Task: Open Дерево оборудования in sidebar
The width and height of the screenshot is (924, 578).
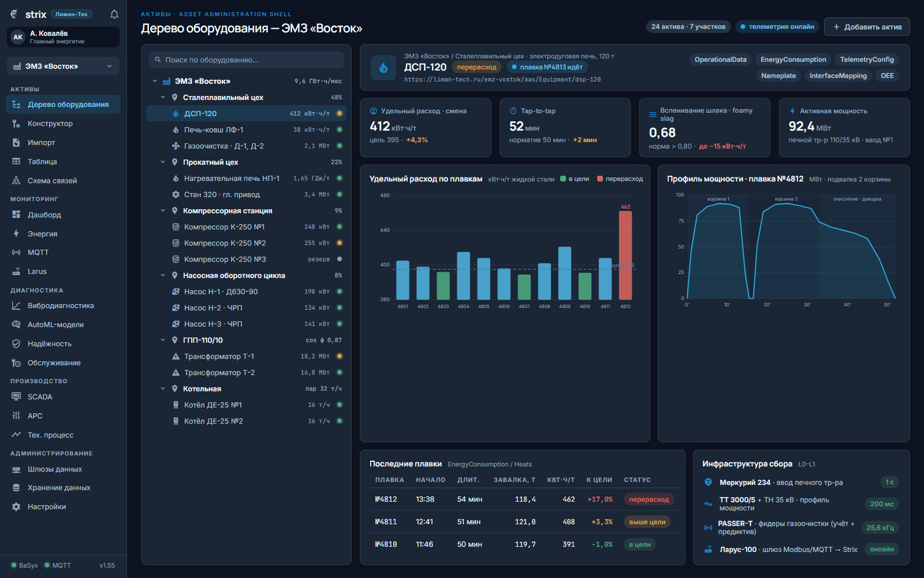Action: point(63,105)
